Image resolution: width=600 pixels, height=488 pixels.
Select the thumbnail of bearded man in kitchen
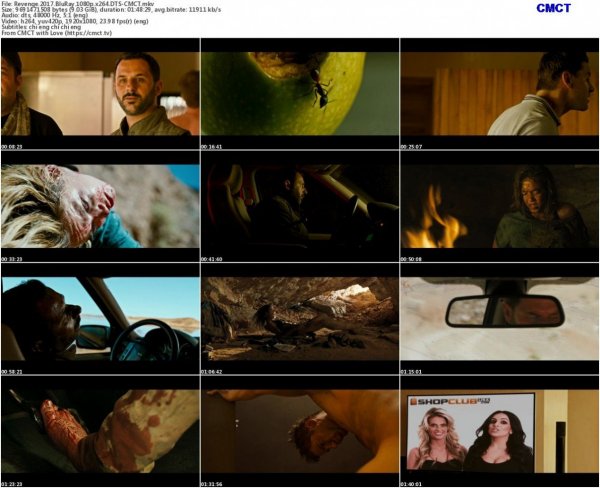click(x=100, y=94)
